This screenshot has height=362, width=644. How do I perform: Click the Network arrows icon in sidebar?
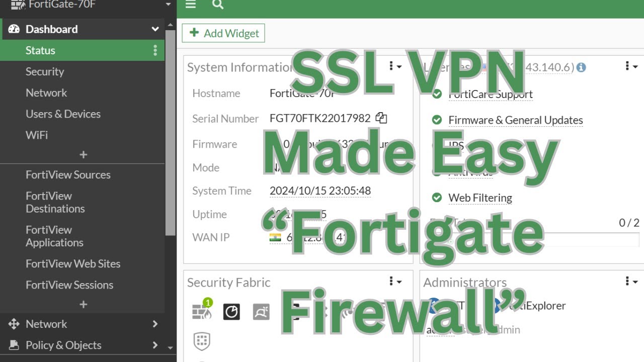click(x=14, y=324)
